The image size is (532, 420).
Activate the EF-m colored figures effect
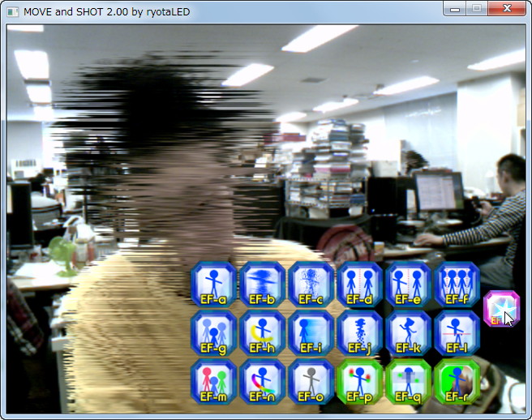click(x=213, y=382)
